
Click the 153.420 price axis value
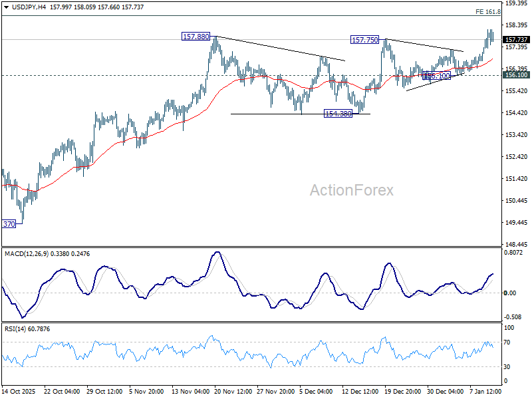point(516,135)
